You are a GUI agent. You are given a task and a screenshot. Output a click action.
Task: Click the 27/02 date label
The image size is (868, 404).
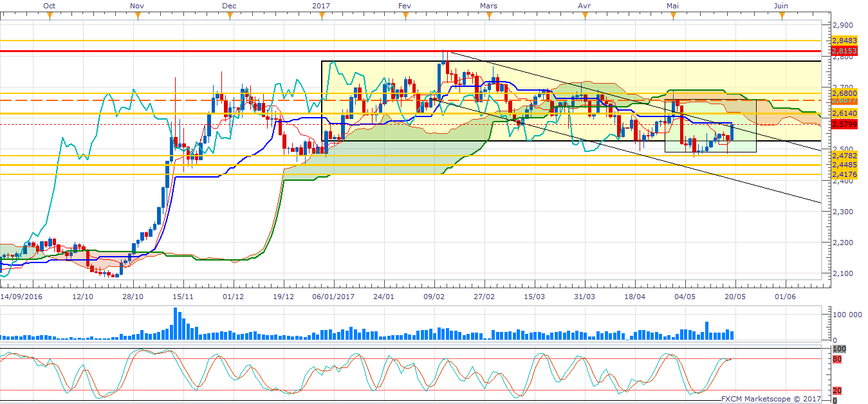click(x=485, y=297)
